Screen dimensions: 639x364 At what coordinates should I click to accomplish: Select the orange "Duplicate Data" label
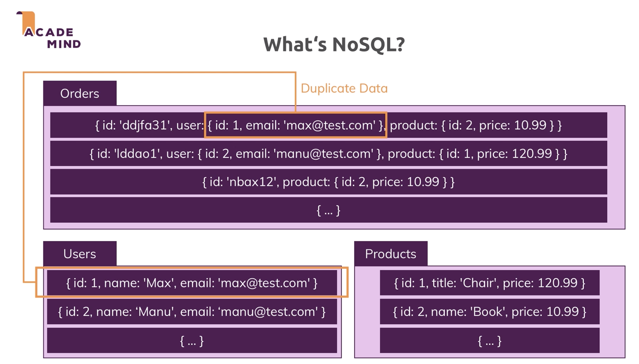click(344, 89)
